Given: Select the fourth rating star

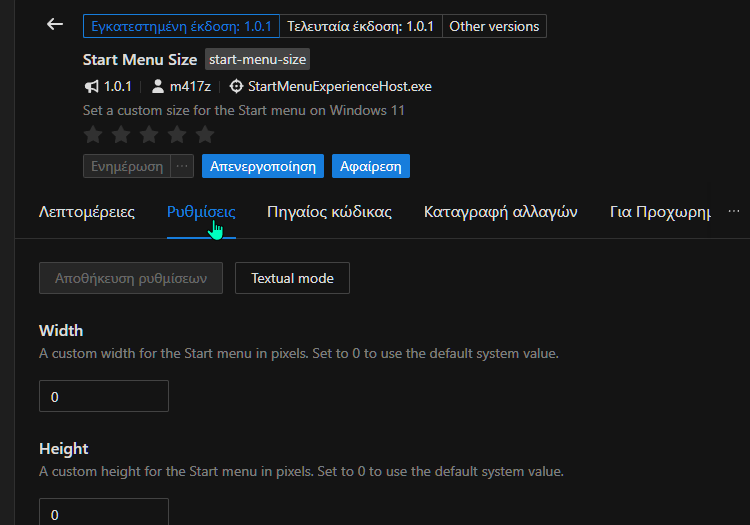Looking at the screenshot, I should (177, 134).
